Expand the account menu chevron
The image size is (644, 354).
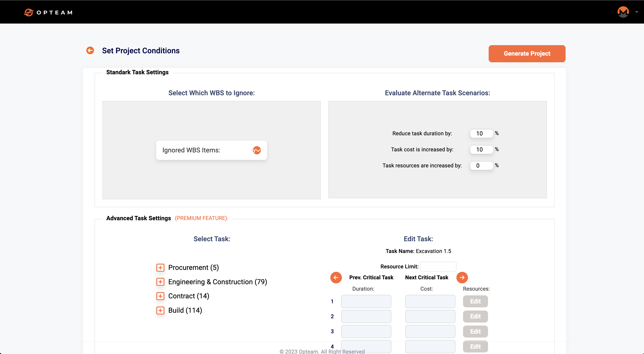pyautogui.click(x=637, y=12)
